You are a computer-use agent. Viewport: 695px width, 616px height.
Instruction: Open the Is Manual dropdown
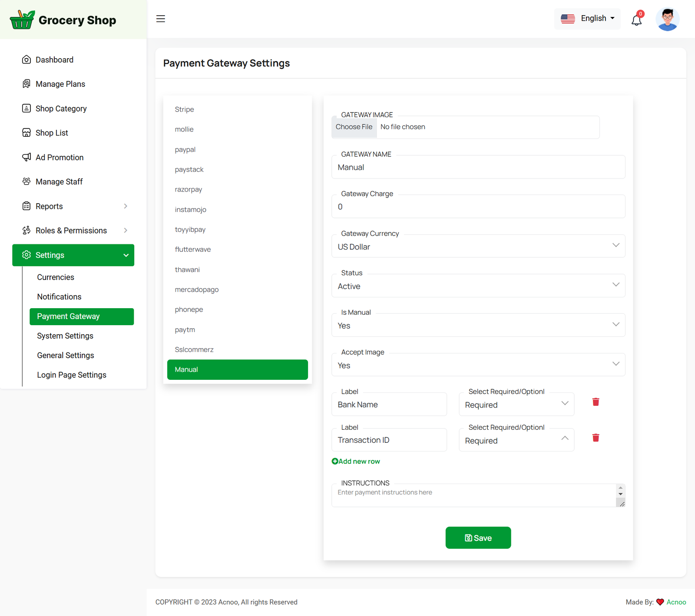[x=478, y=326]
